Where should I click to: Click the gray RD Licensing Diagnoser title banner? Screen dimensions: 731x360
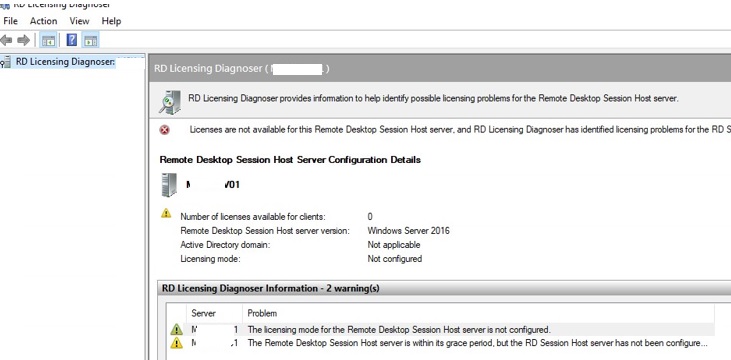(440, 69)
